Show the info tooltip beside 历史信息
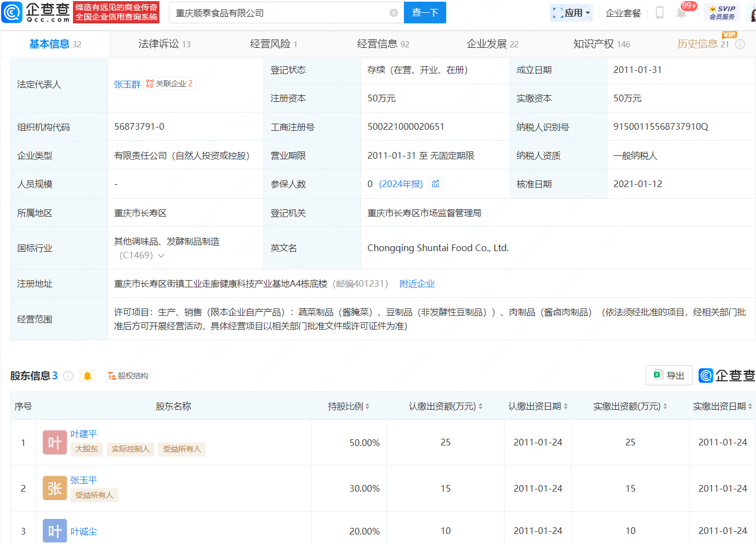756x544 pixels. pyautogui.click(x=740, y=44)
